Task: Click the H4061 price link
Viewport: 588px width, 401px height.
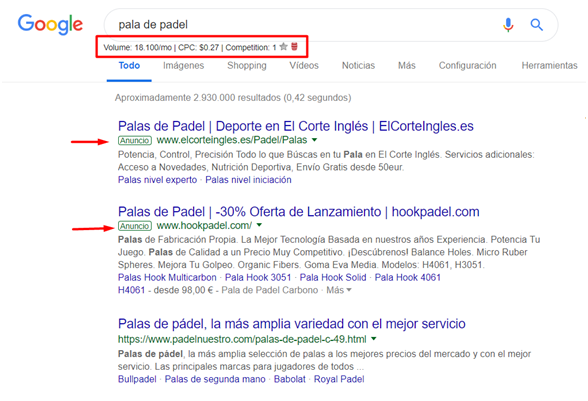Action: click(131, 290)
